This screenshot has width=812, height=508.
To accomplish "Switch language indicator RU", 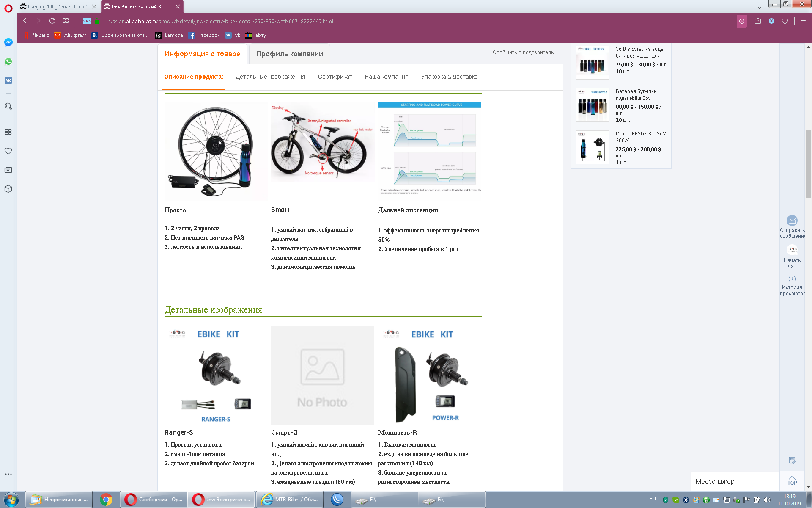I will pyautogui.click(x=653, y=499).
